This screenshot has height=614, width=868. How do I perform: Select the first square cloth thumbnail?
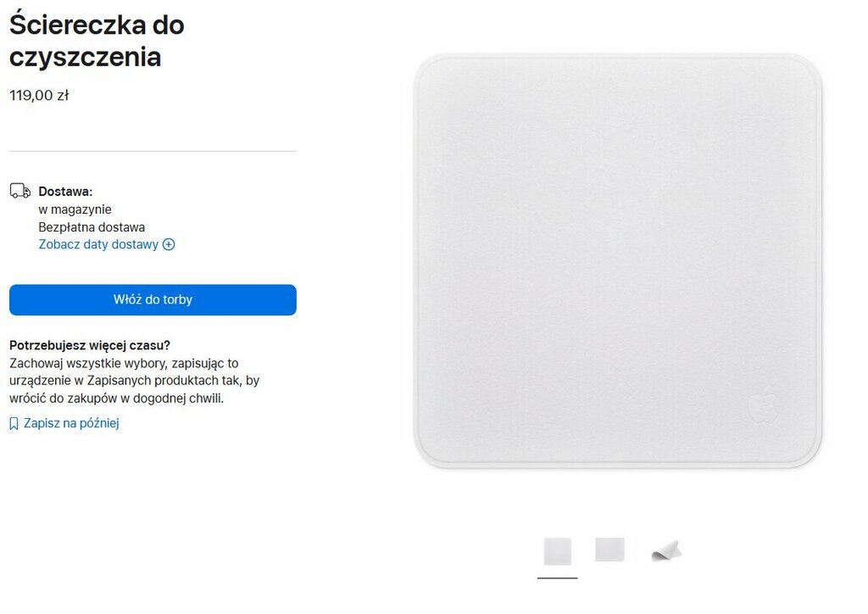(558, 551)
